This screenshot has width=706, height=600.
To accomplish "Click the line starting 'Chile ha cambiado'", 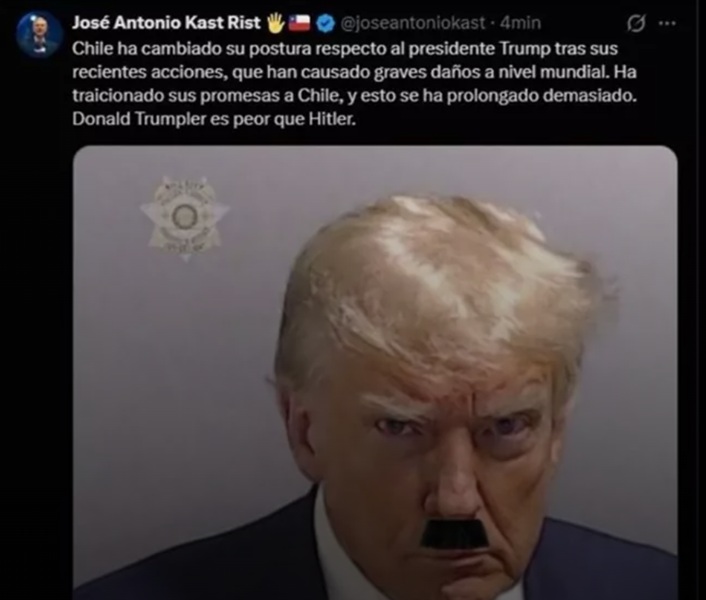I will [x=345, y=49].
